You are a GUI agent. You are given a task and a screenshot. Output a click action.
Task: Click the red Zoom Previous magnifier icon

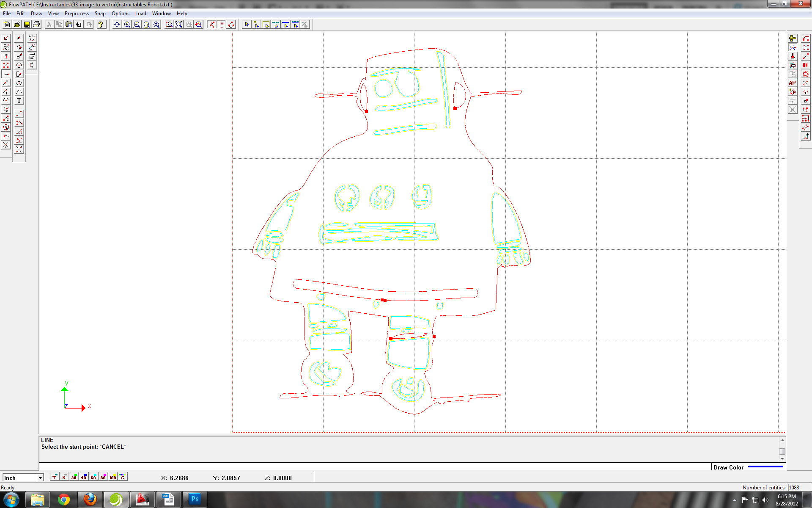198,25
